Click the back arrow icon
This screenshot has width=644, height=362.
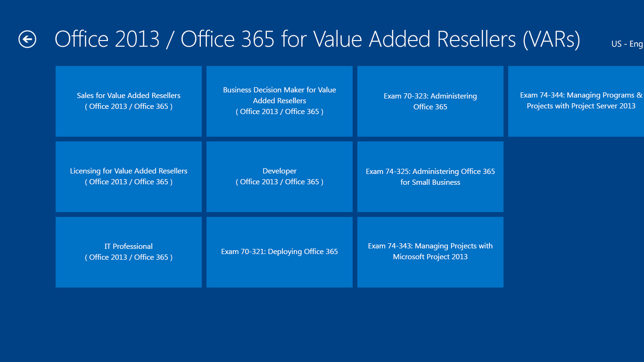27,39
